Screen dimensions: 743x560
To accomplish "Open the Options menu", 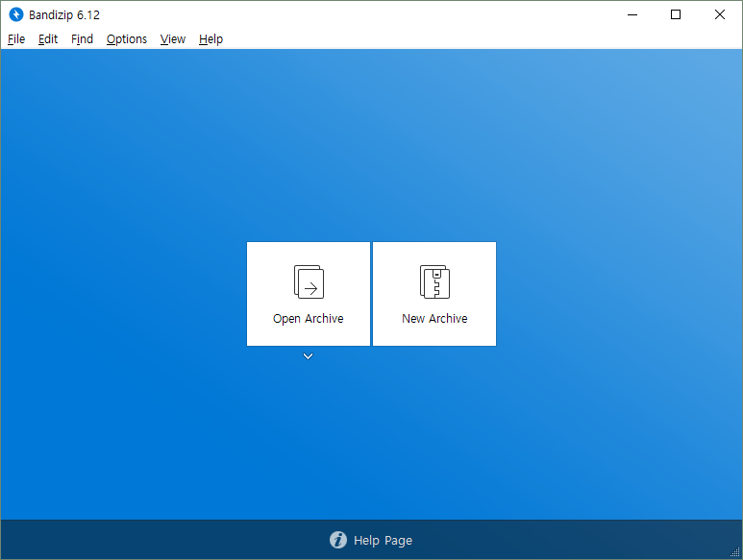I will point(127,39).
